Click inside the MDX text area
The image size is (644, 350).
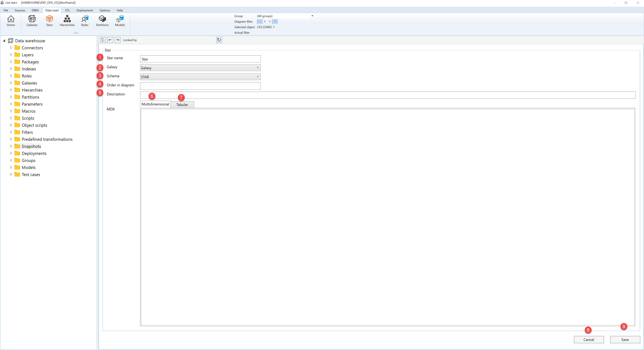coord(388,217)
